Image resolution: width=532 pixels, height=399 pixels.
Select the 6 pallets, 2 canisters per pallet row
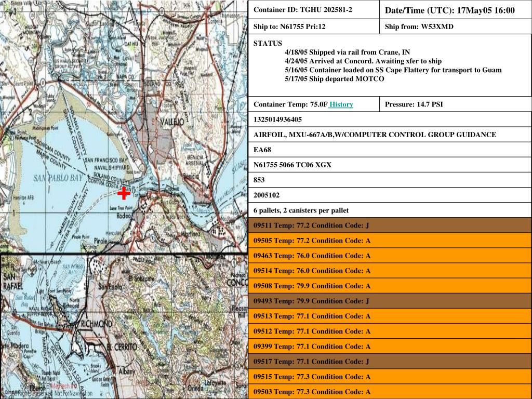(390, 210)
